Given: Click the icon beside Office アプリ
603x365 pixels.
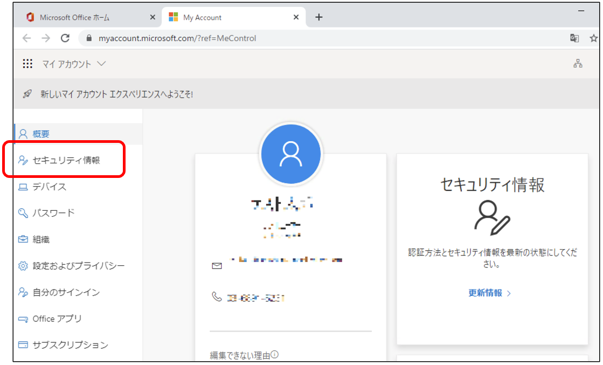Looking at the screenshot, I should 23,319.
